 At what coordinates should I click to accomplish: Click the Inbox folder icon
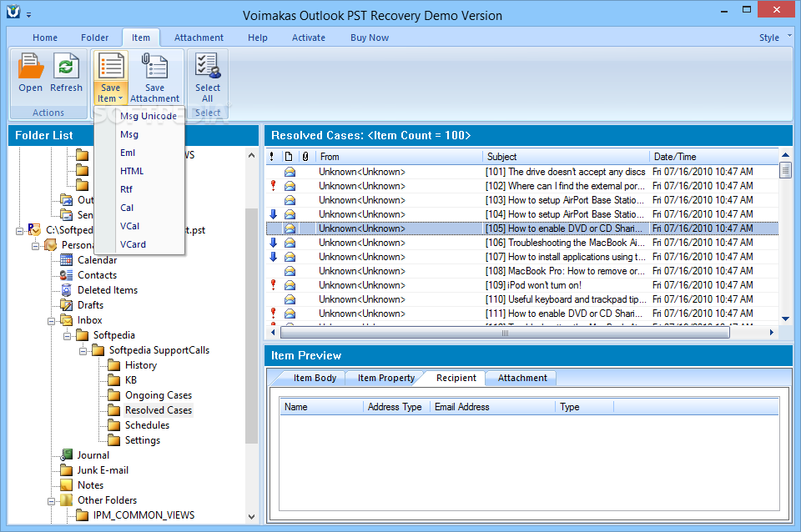pos(67,320)
